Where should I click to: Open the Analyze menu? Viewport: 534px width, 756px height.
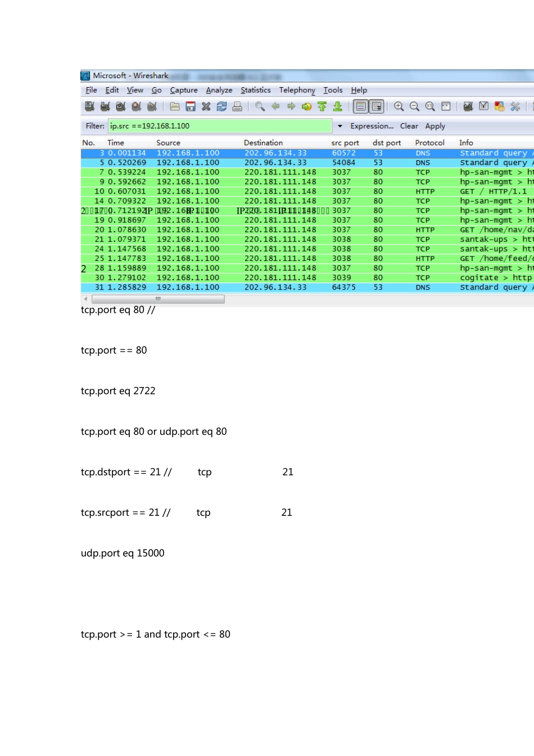[x=219, y=90]
